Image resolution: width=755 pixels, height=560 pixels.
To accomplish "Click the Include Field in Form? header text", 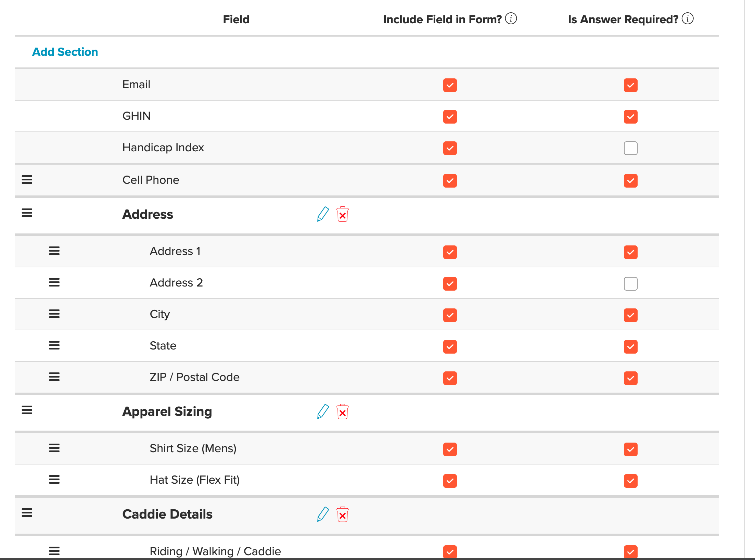I will pos(443,20).
